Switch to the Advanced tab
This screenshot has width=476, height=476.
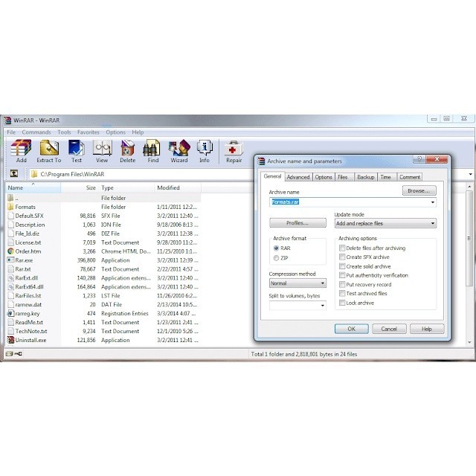[x=298, y=177]
